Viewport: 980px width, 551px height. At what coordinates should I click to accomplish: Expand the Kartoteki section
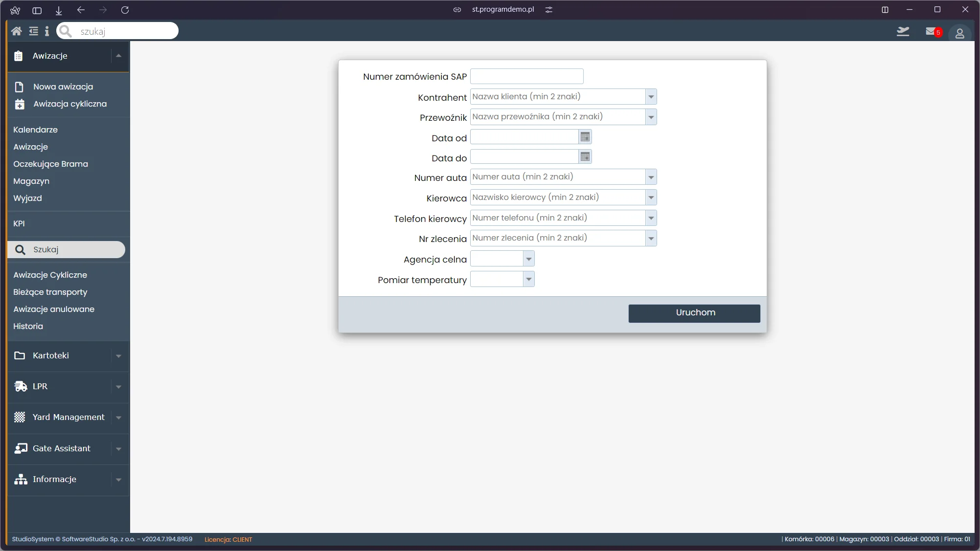[x=118, y=356]
